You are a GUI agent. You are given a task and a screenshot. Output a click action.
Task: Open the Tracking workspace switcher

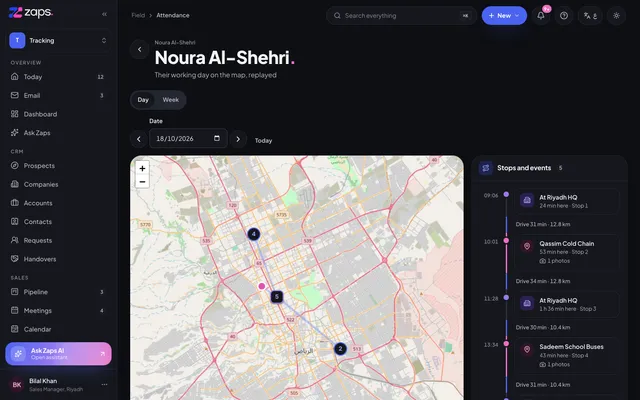click(x=58, y=40)
